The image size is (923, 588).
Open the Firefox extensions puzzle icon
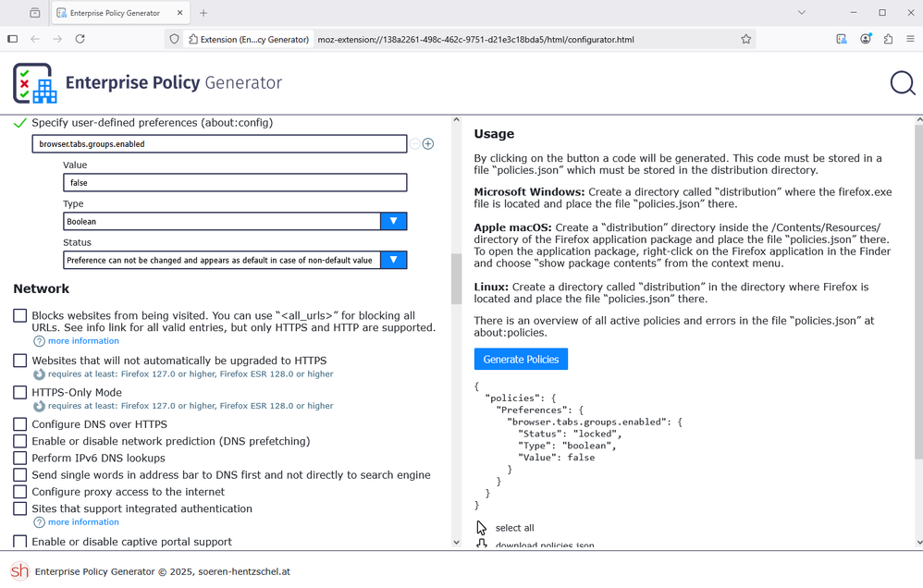pyautogui.click(x=888, y=40)
